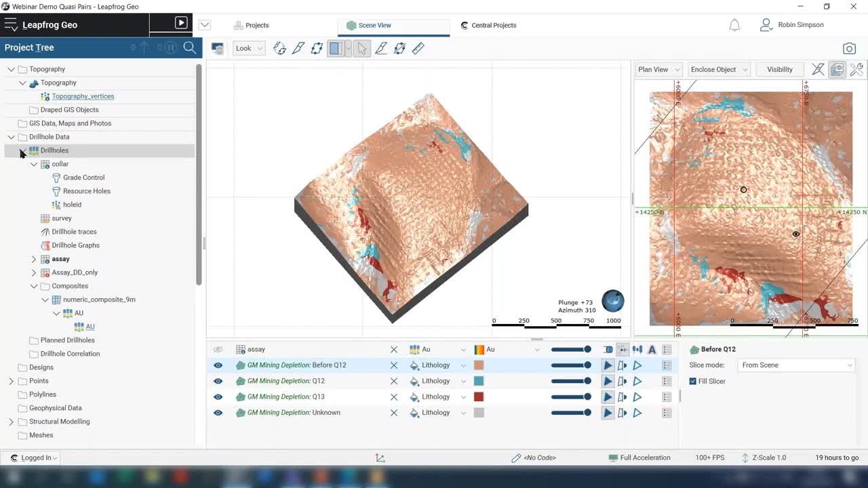The width and height of the screenshot is (868, 488).
Task: Select Drillhole traces item
Action: pyautogui.click(x=74, y=232)
